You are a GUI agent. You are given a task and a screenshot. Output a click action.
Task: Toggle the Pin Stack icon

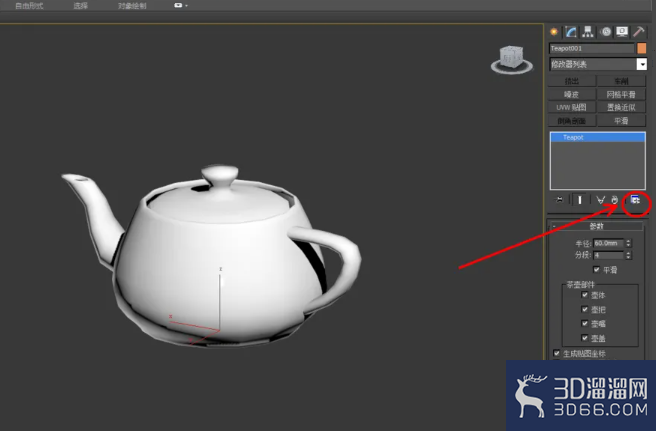coord(559,200)
